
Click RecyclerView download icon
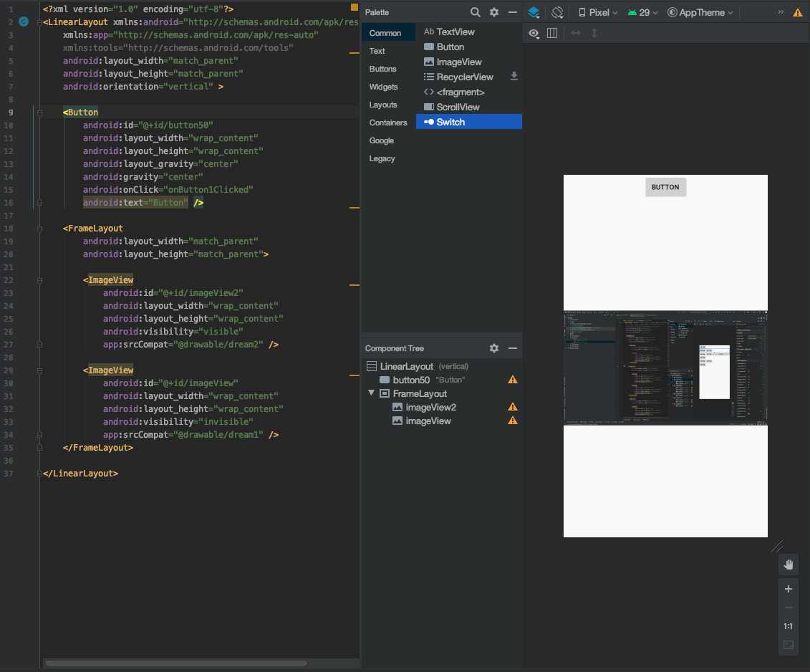(514, 77)
